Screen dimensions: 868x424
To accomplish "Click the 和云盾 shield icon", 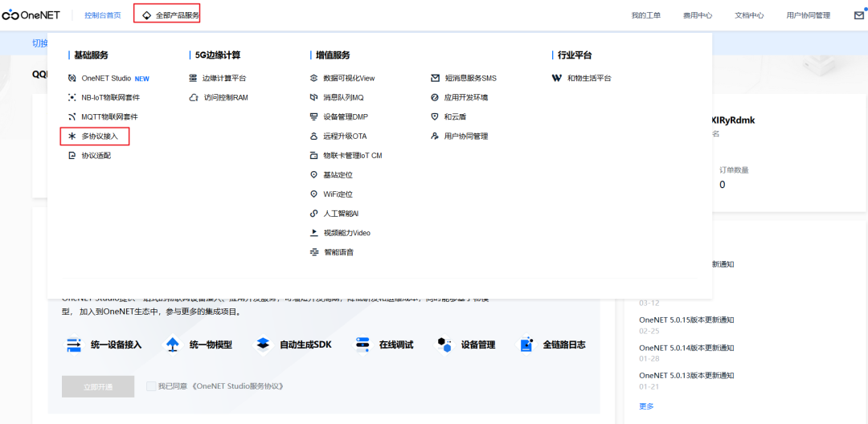I will (435, 117).
